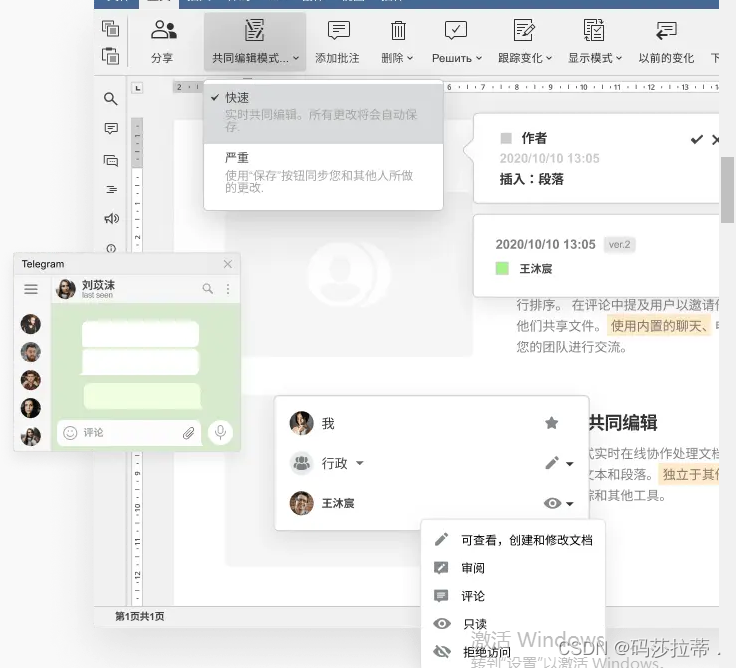Open Telegram chat more options
This screenshot has width=736, height=668.
(228, 289)
